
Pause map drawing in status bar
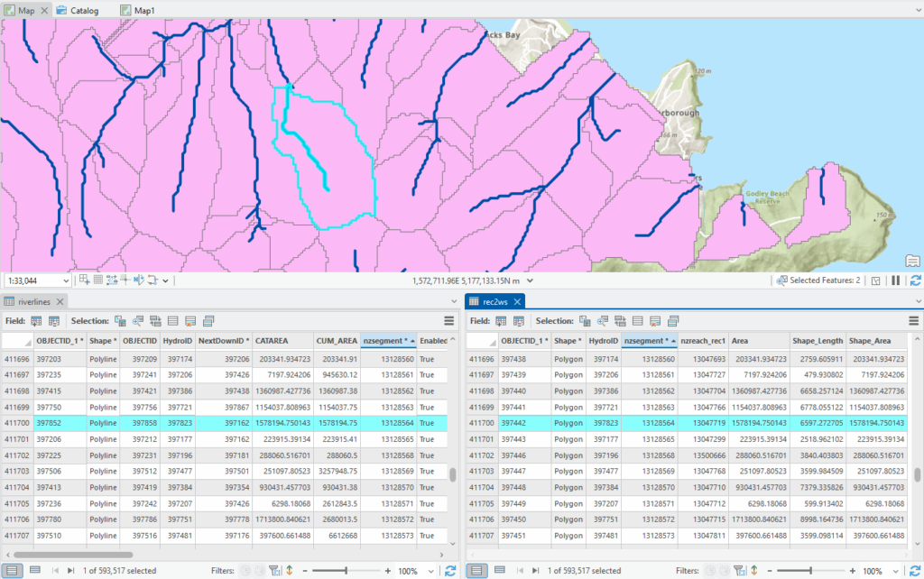[895, 281]
